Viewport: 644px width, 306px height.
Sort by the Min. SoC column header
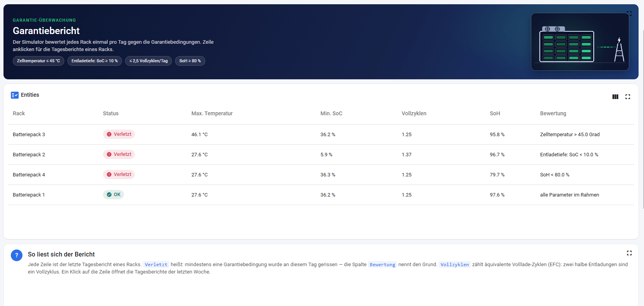tap(331, 113)
